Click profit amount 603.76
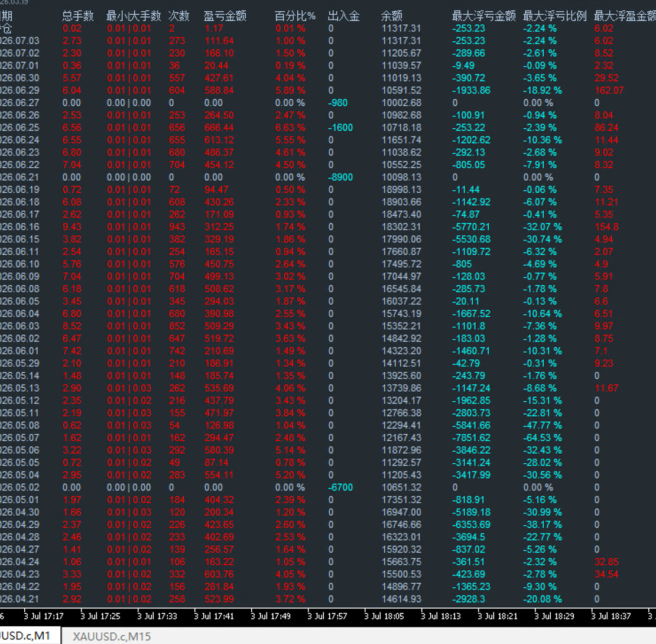Viewport: 656px width, 644px height. 219,574
